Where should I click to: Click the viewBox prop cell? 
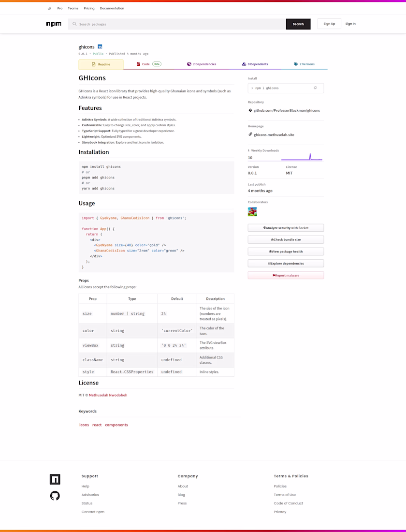tap(93, 345)
